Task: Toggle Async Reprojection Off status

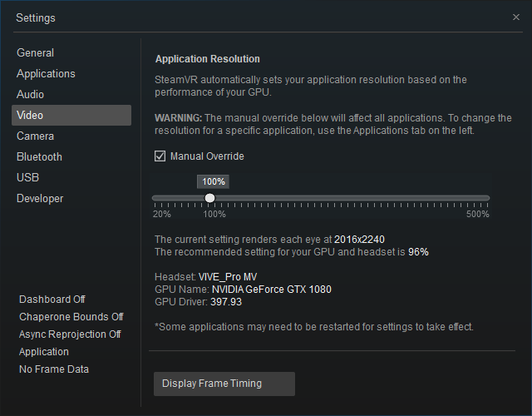Action: (x=70, y=334)
